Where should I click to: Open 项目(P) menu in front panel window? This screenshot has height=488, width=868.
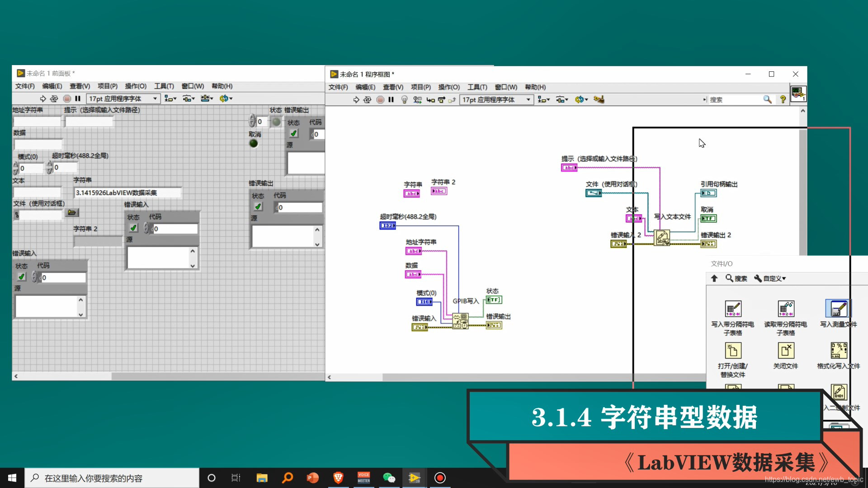[x=108, y=86]
